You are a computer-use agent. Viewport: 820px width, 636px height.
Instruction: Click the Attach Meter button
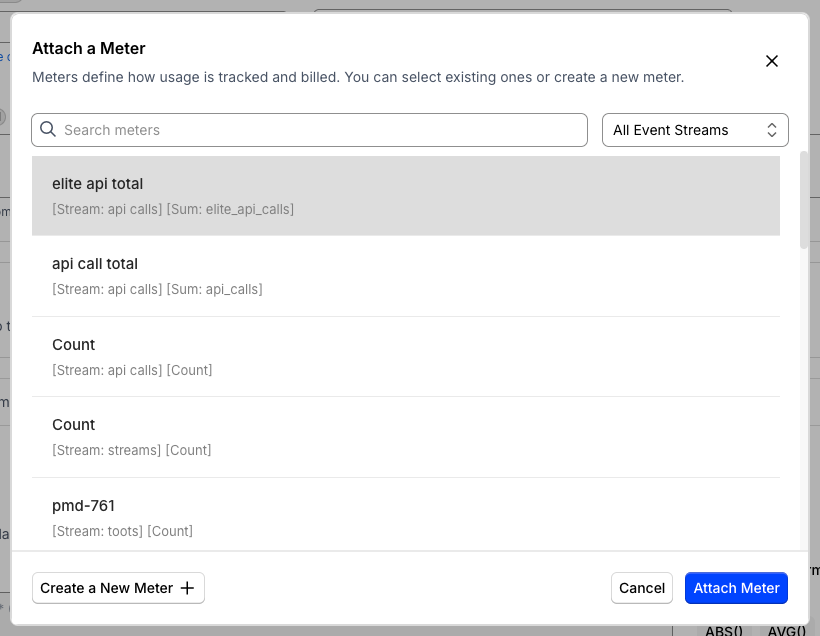(x=736, y=588)
